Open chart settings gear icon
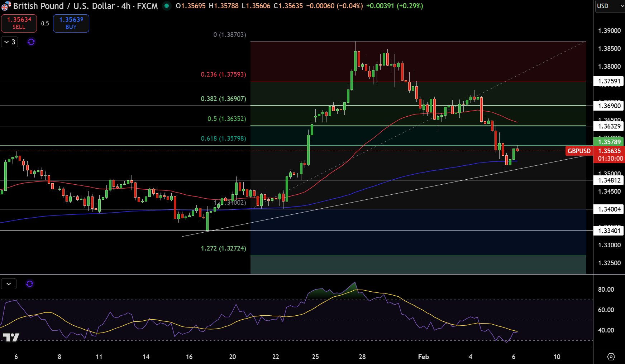 tap(611, 357)
